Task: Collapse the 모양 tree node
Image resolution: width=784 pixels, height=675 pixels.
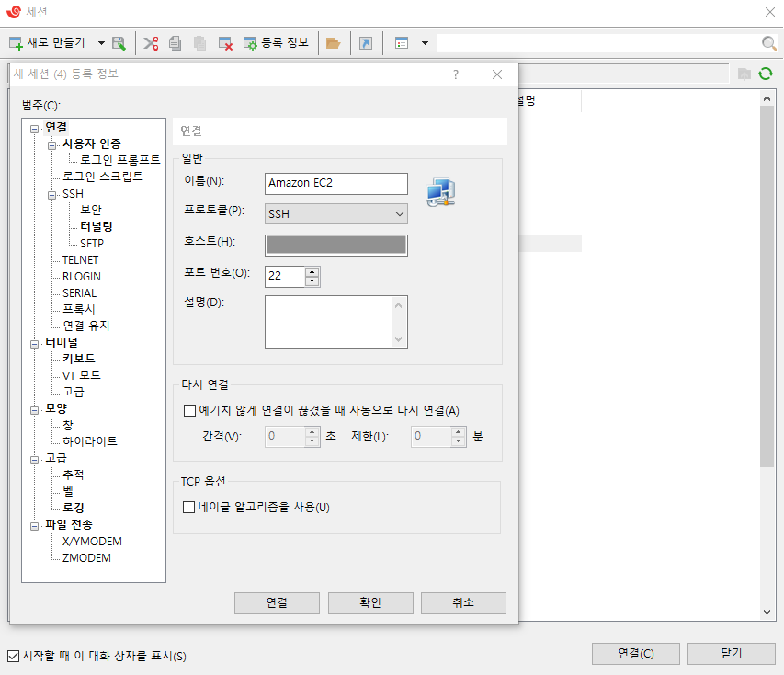Action: tap(35, 410)
